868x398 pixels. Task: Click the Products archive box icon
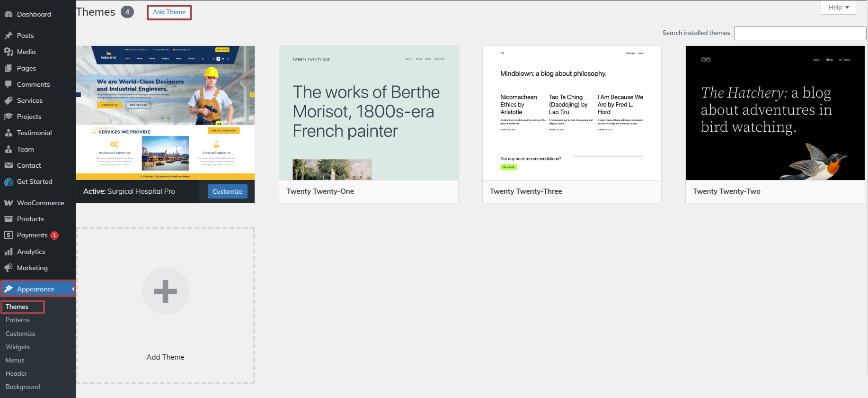(x=9, y=219)
